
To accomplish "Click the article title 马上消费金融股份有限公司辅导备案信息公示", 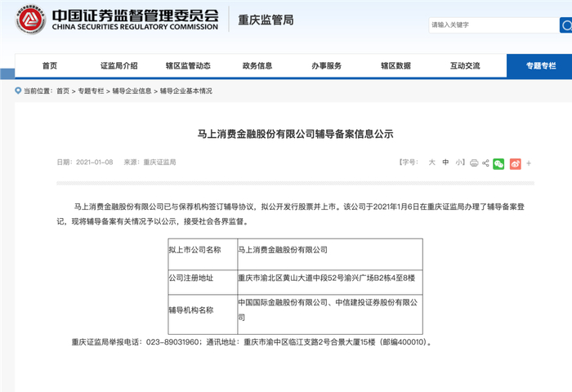I will pos(296,134).
